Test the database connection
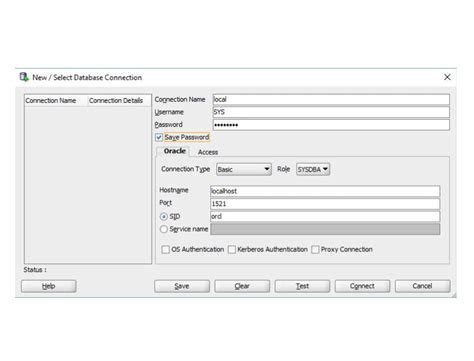474x361 pixels. [x=302, y=286]
